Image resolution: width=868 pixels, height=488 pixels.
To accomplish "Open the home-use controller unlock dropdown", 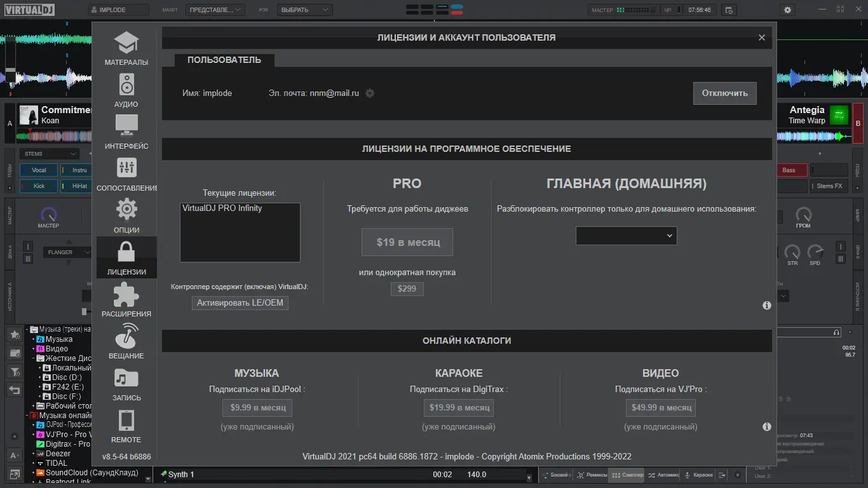I will tap(626, 235).
